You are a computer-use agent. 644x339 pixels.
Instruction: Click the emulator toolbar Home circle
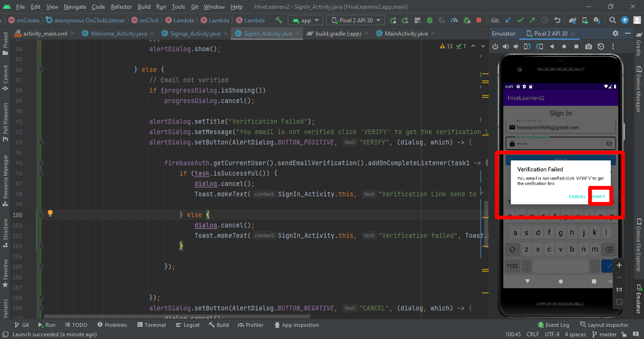tap(563, 46)
